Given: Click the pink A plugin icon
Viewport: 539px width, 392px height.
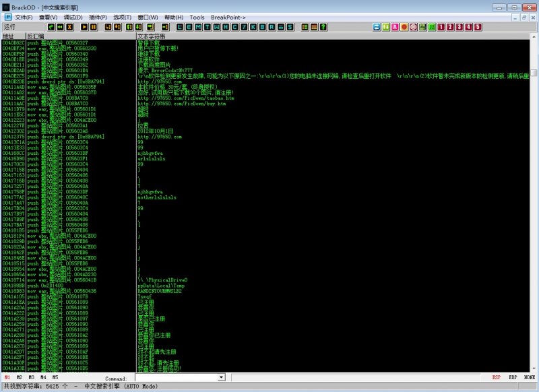Looking at the screenshot, I should coord(395,27).
